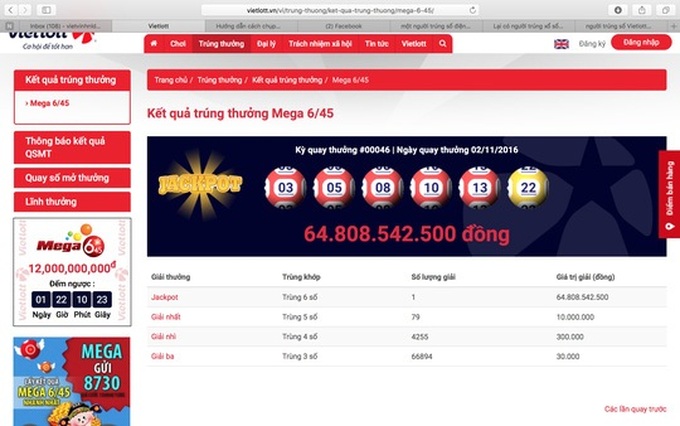Click the Jackpot starburst graphic
680x426 pixels.
pos(200,184)
